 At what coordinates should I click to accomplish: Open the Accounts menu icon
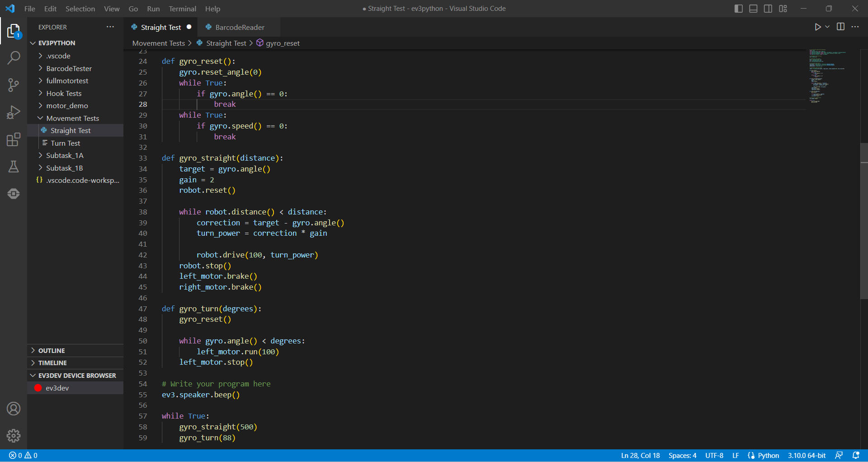[x=14, y=409]
